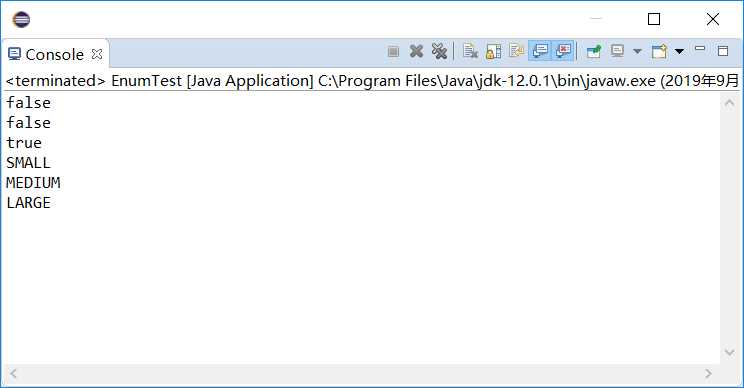Remove all terminated launches via double X icon

tap(439, 51)
